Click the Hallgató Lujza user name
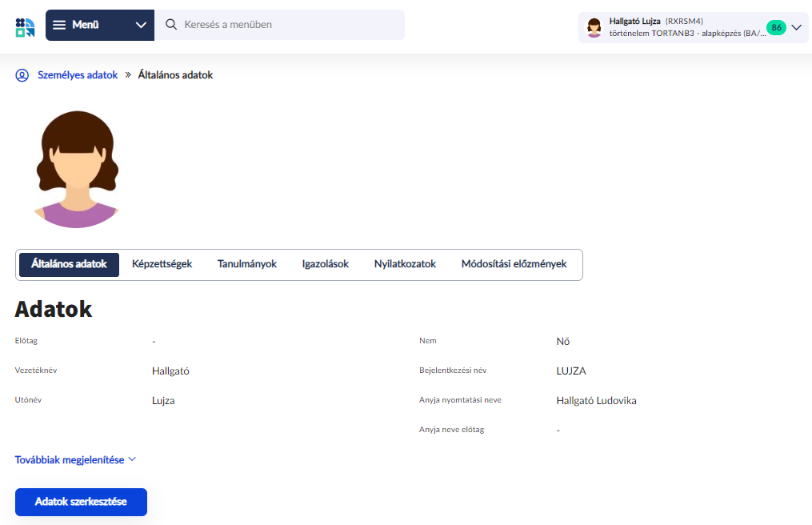The width and height of the screenshot is (812, 525). click(x=634, y=21)
